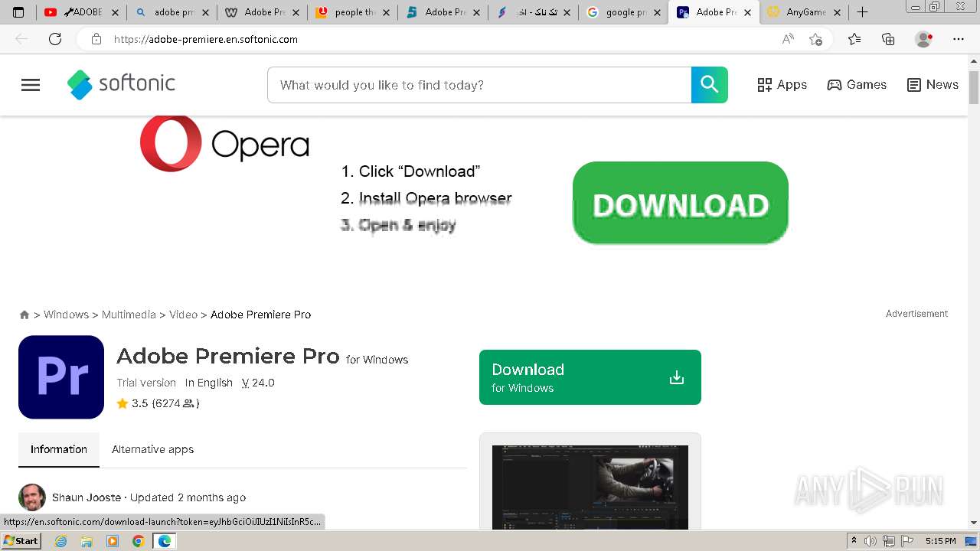Open the Games section in Softonic header

tap(857, 85)
